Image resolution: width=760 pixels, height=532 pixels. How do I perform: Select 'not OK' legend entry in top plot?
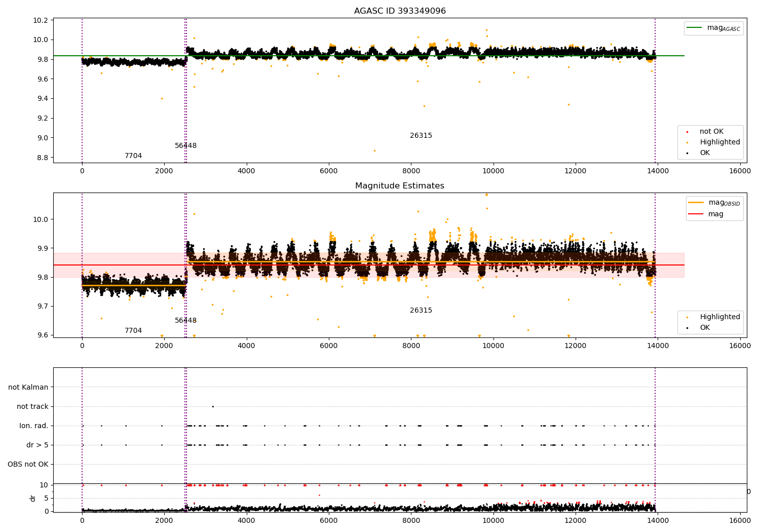coord(711,132)
